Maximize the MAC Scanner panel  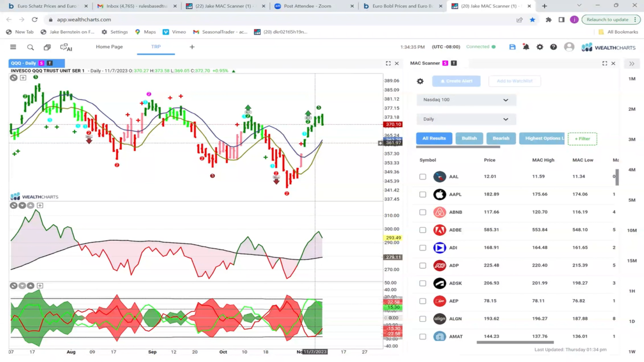click(605, 63)
